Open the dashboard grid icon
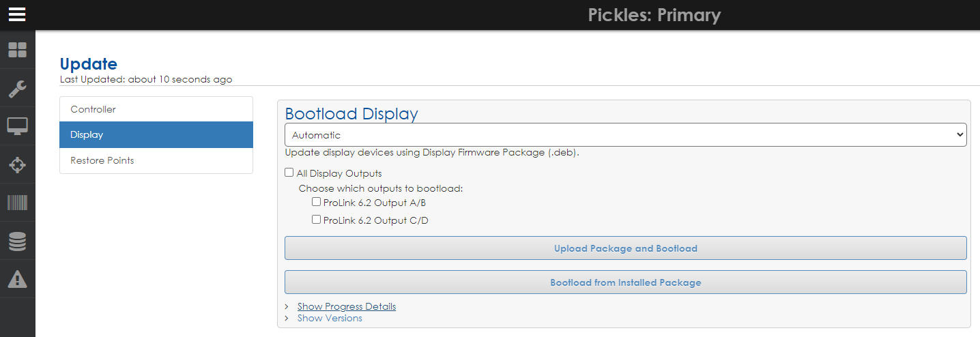 tap(17, 50)
